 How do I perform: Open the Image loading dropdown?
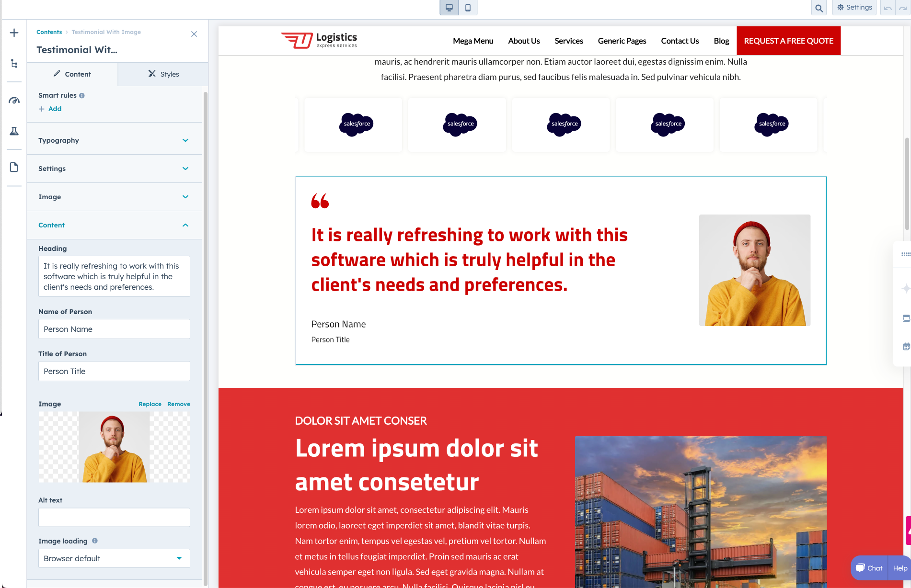(114, 558)
